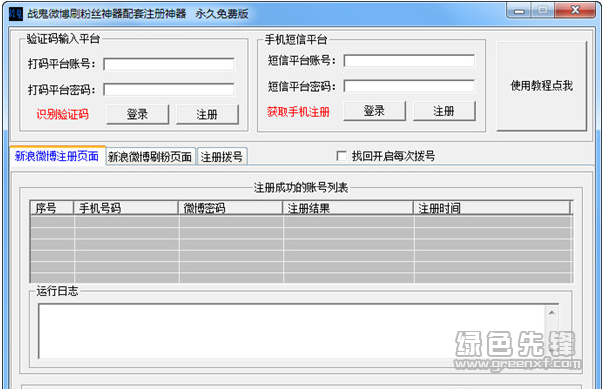
Task: Open the 注册拨号 tab
Action: click(222, 156)
